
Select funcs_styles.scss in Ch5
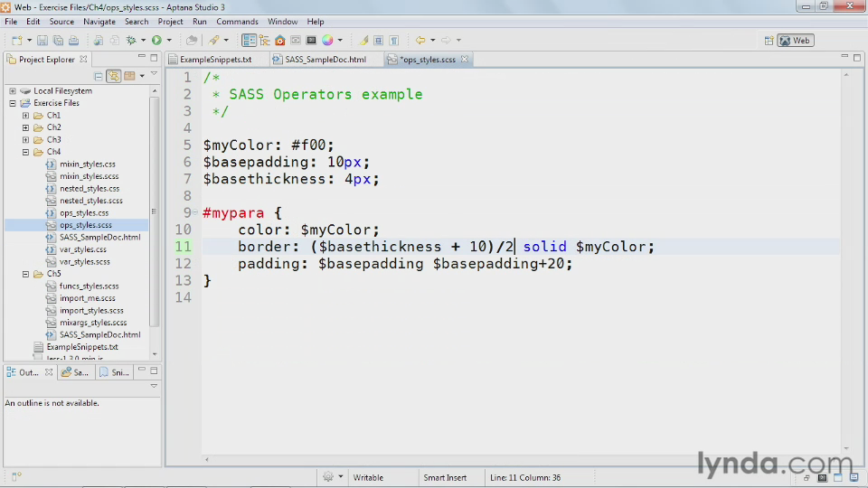[x=90, y=286]
